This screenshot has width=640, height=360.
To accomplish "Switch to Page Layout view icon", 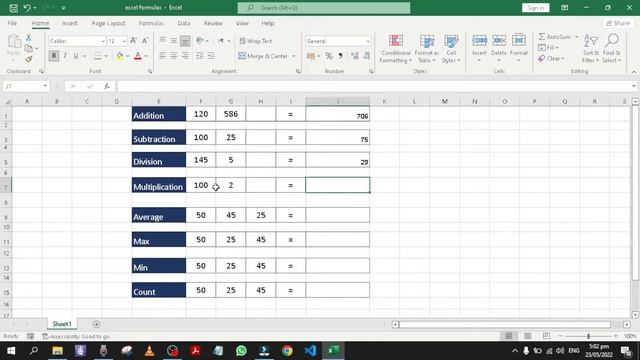I will [x=528, y=336].
